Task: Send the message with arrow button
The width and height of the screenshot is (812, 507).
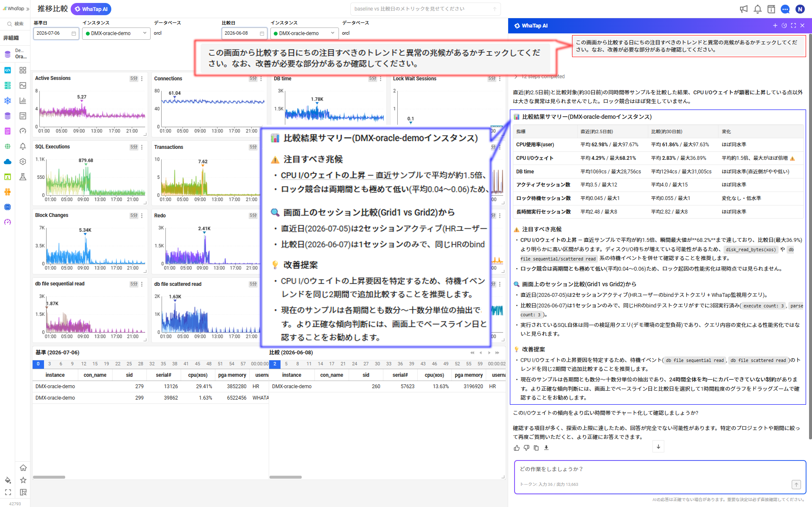Action: 796,485
